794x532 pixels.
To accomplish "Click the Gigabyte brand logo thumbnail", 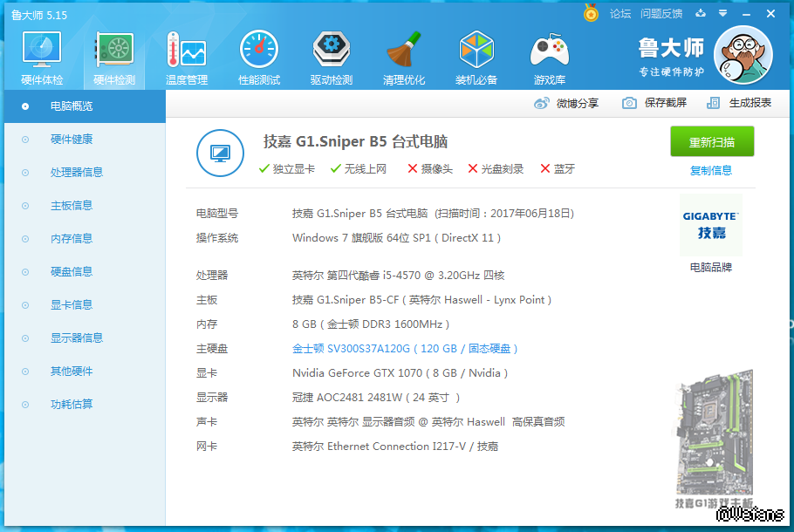I will coord(711,225).
